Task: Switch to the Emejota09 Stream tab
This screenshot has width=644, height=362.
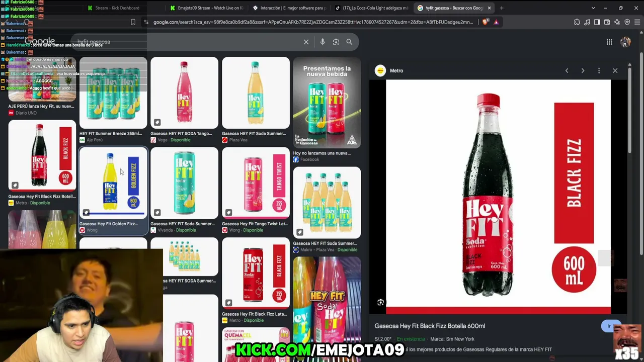Action: click(206, 8)
